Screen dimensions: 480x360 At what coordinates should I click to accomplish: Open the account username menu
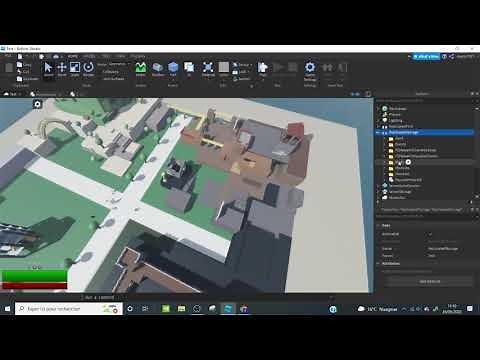pos(466,57)
